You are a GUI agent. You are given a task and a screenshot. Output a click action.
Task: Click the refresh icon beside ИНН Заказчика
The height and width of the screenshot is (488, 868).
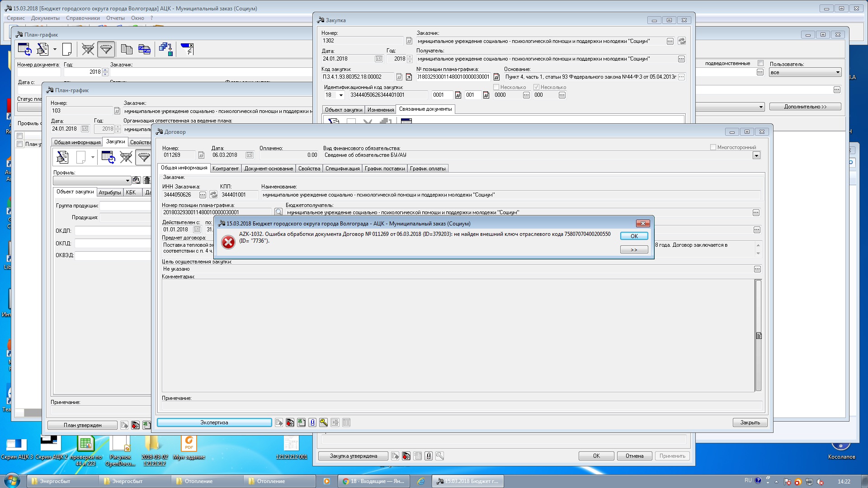(213, 195)
